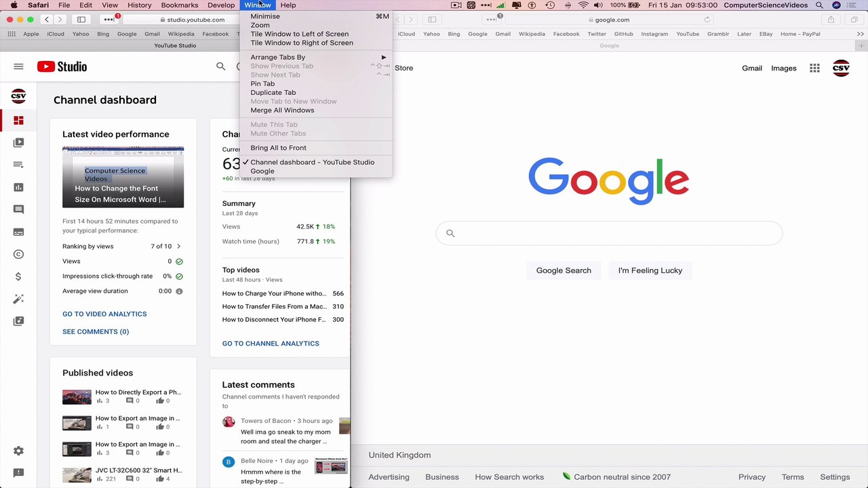This screenshot has height=488, width=868.
Task: Open Safari extension button with red badge
Action: click(109, 20)
